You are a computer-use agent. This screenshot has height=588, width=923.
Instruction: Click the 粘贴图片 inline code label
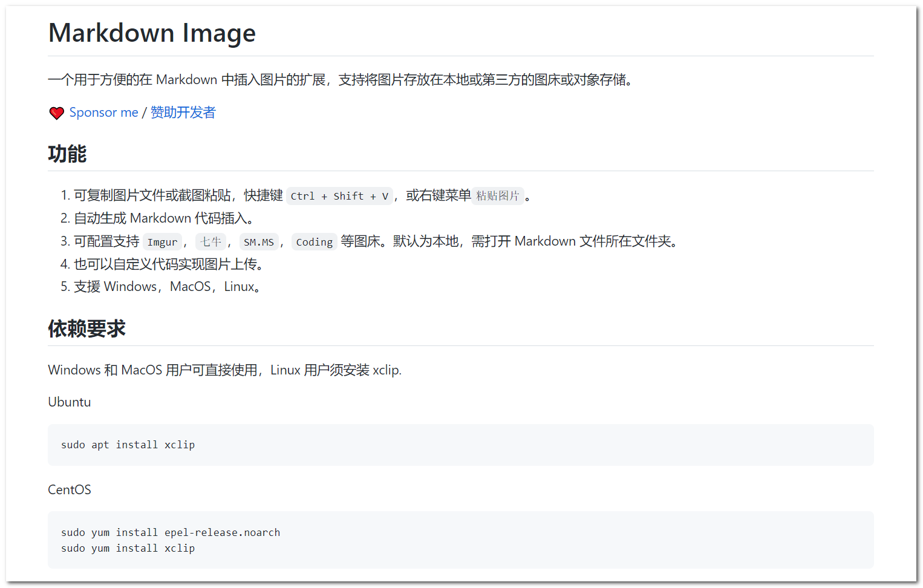pyautogui.click(x=497, y=196)
